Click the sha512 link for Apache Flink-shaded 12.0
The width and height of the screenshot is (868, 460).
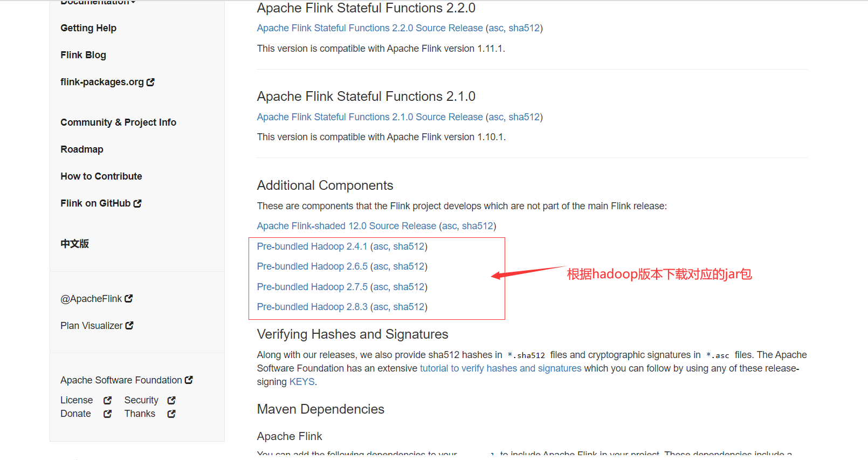click(477, 225)
